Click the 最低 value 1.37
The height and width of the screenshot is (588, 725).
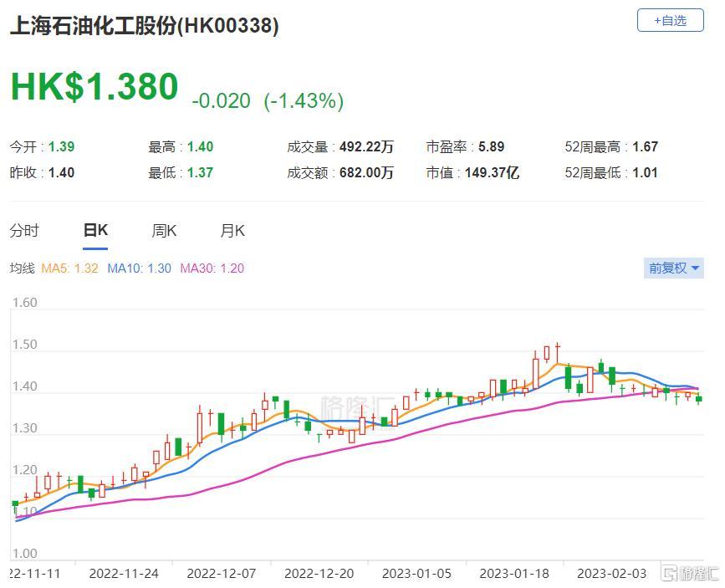[x=200, y=173]
